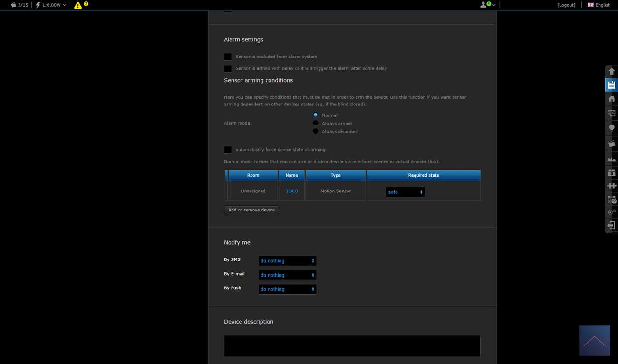Open the By Push notification dropdown
This screenshot has width=618, height=364.
(287, 289)
